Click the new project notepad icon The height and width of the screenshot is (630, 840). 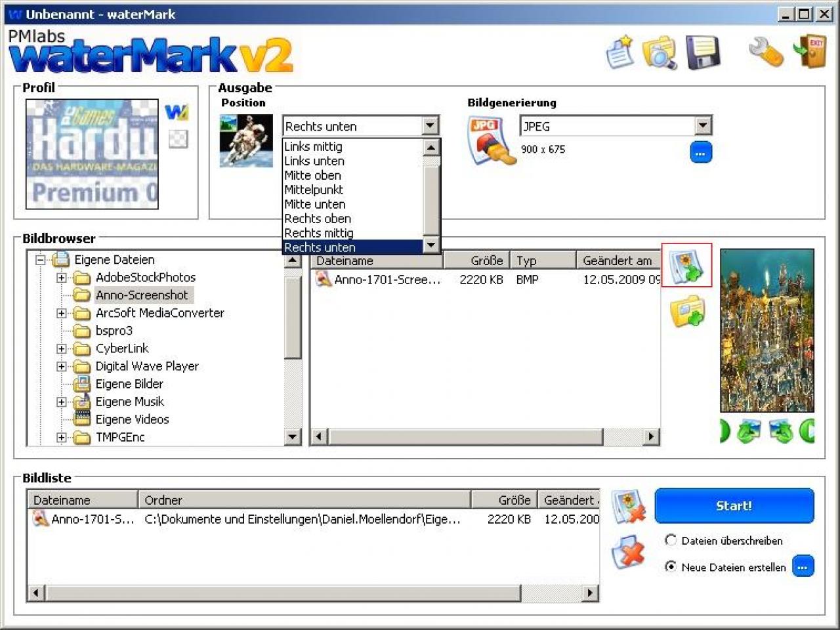tap(619, 52)
